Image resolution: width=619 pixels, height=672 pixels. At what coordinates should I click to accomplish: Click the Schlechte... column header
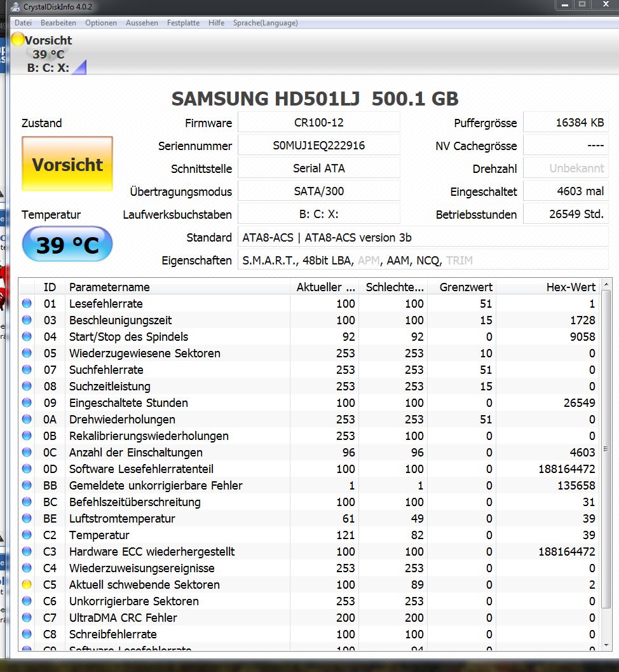tap(393, 287)
